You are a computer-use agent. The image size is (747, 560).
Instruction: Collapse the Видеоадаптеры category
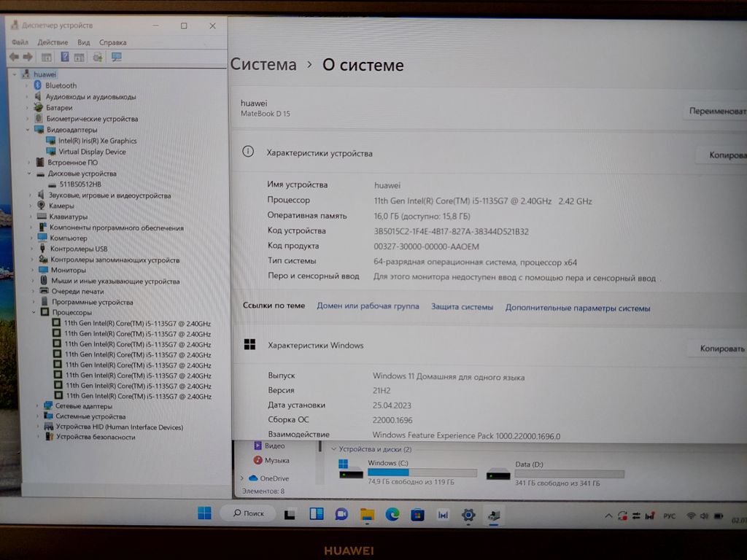(x=28, y=130)
